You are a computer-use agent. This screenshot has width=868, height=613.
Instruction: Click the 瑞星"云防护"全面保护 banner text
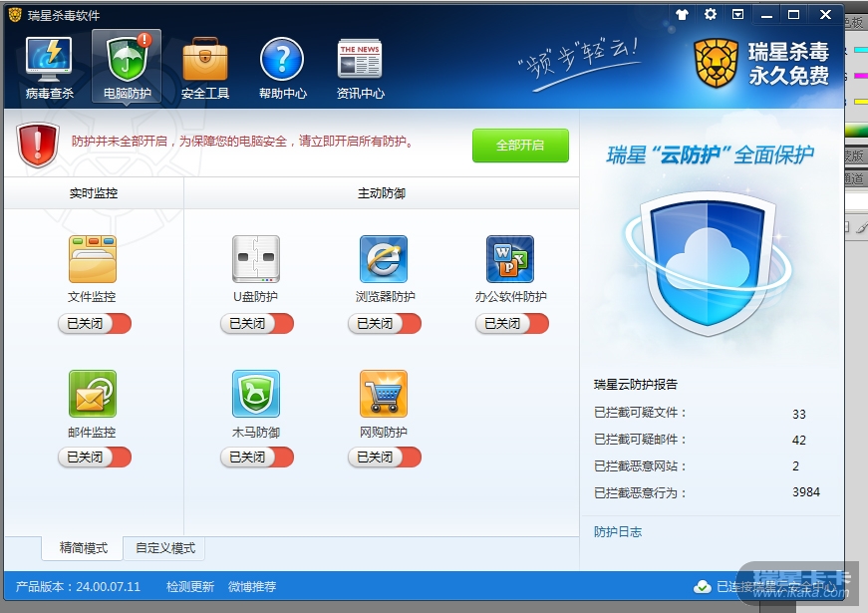coord(711,154)
